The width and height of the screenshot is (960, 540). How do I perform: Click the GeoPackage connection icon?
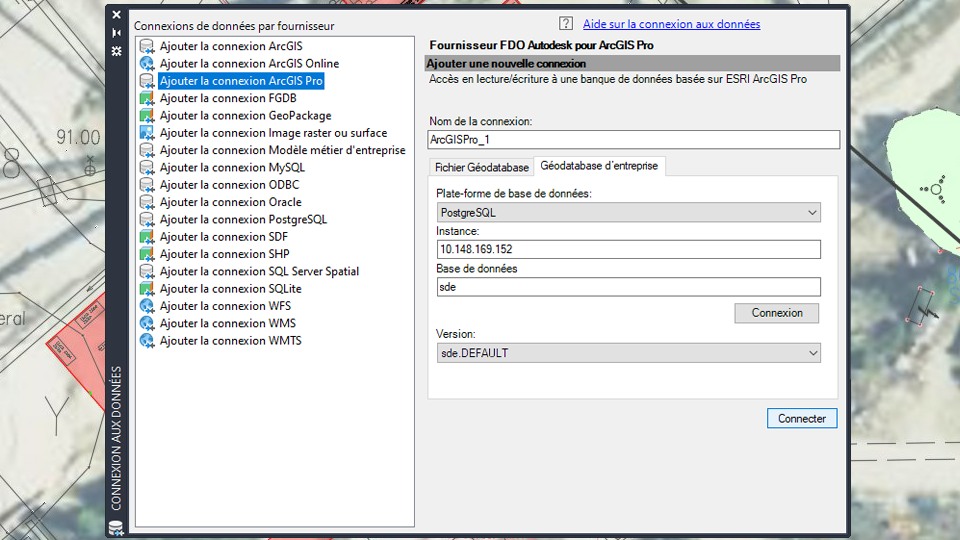tap(147, 115)
